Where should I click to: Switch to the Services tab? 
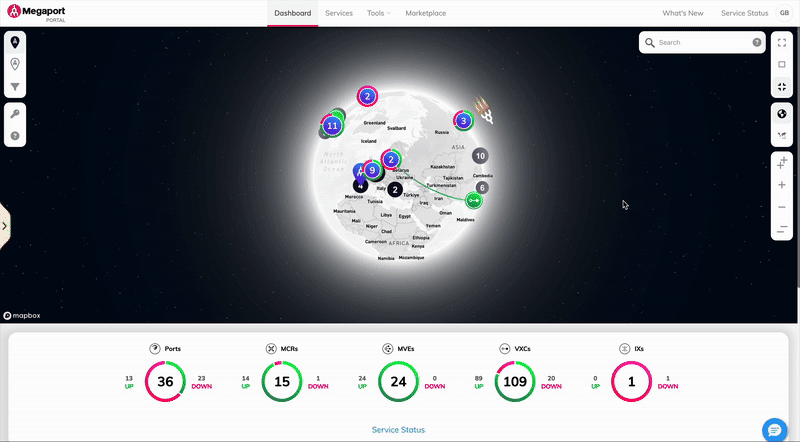(339, 13)
